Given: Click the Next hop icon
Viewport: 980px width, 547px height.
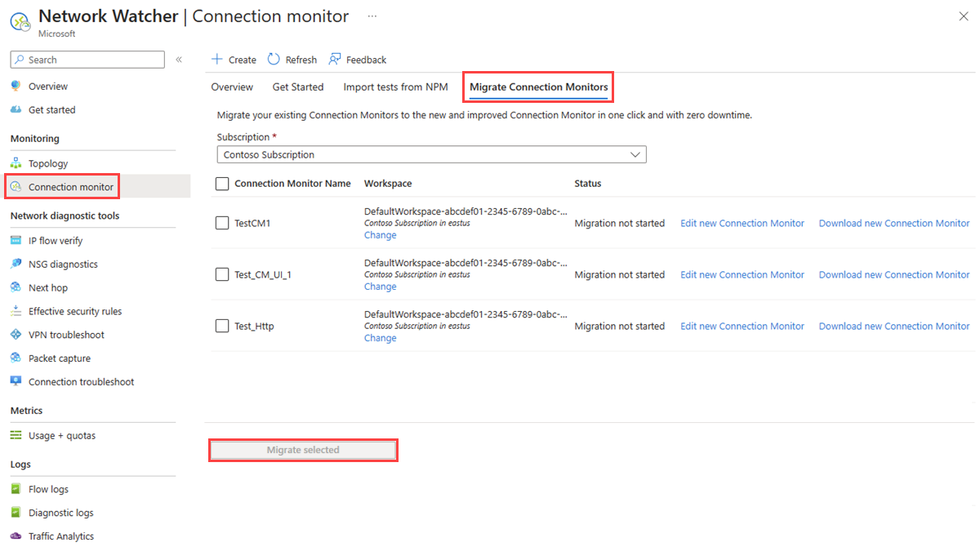Looking at the screenshot, I should click(16, 287).
